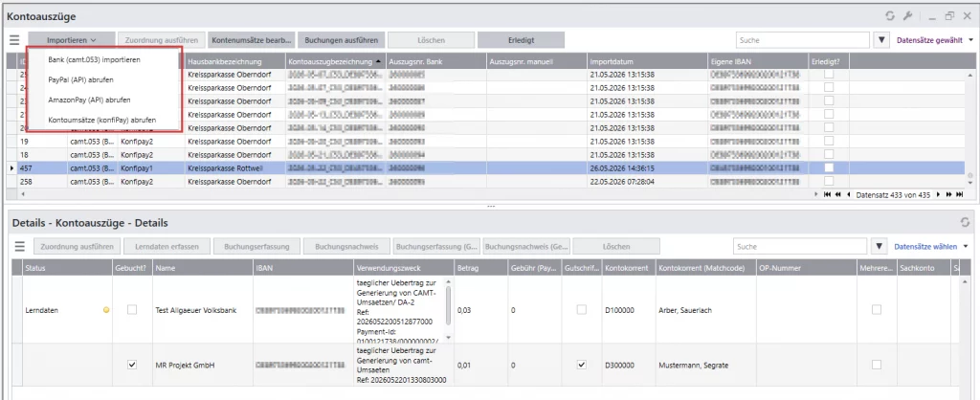Choose AmazonPay (API) abrufen
This screenshot has width=980, height=400.
point(89,100)
